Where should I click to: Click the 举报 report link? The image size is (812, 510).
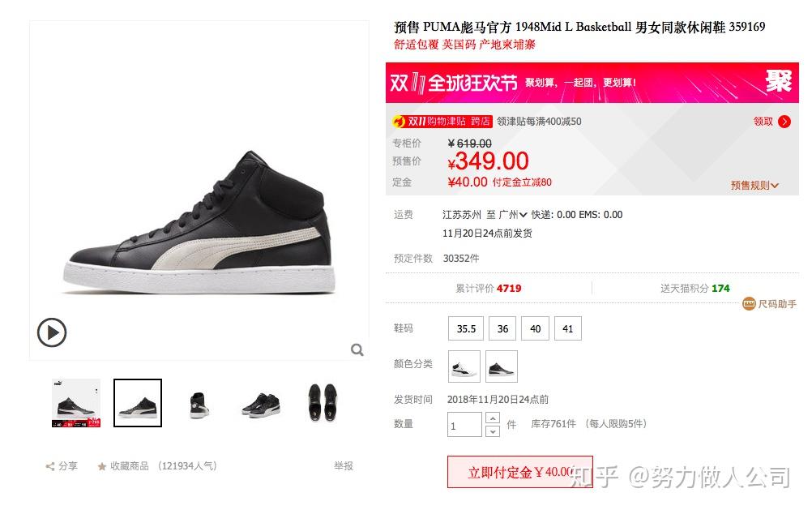[344, 466]
